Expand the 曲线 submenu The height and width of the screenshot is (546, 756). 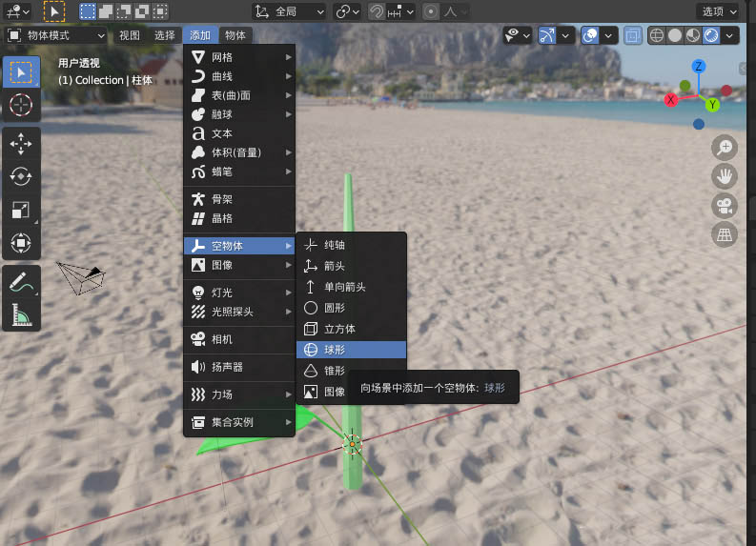(x=239, y=76)
